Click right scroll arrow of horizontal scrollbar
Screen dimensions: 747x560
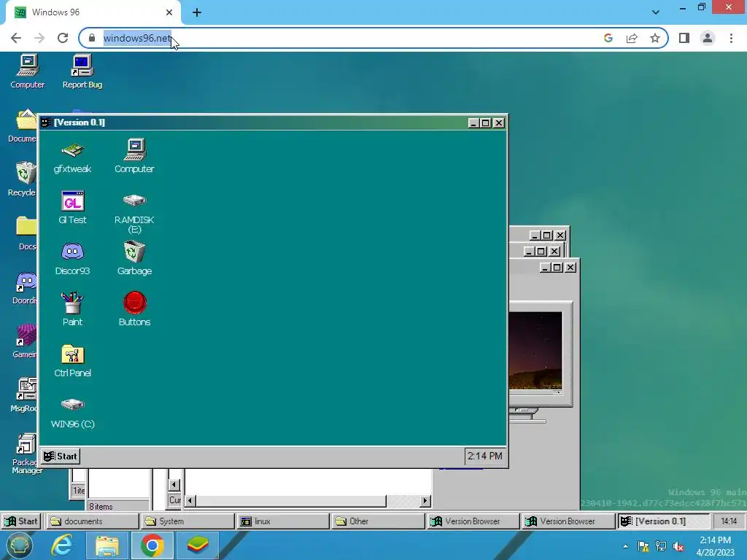425,500
